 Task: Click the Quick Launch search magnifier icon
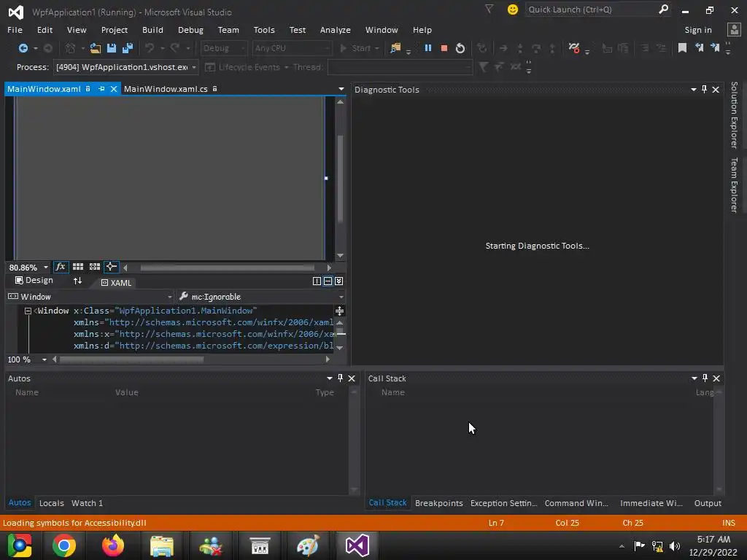click(663, 9)
